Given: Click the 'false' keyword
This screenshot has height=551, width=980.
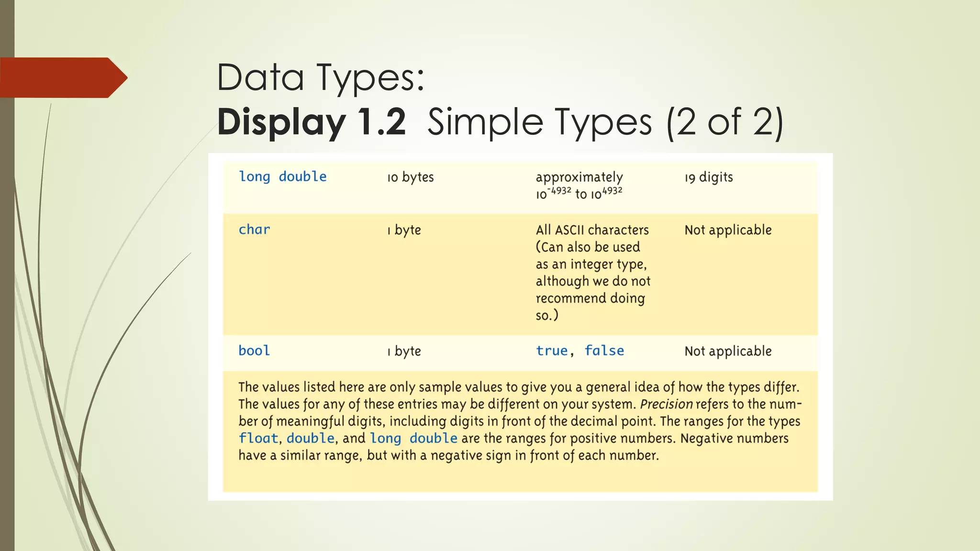Looking at the screenshot, I should (x=604, y=351).
